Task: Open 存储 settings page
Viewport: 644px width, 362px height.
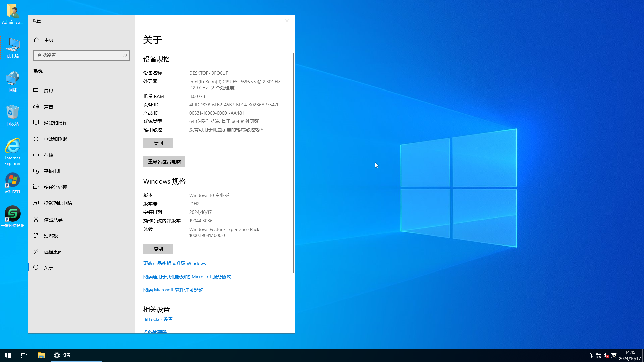Action: [82, 155]
